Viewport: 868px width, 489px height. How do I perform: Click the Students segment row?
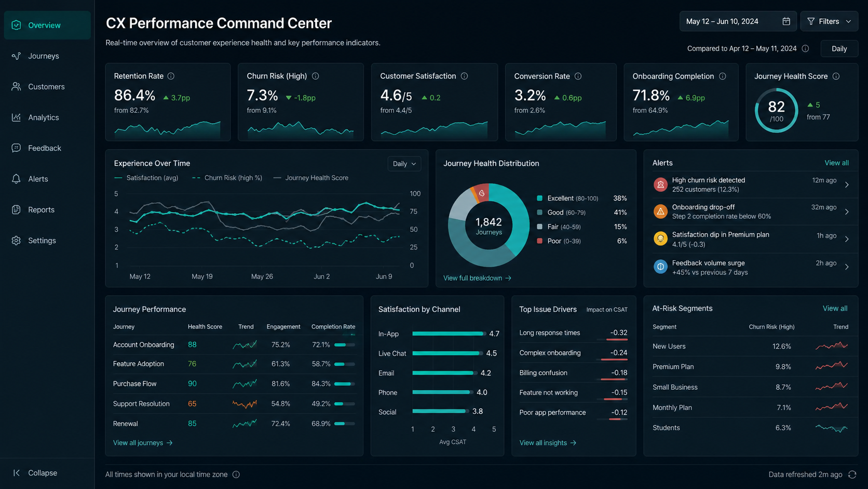750,428
